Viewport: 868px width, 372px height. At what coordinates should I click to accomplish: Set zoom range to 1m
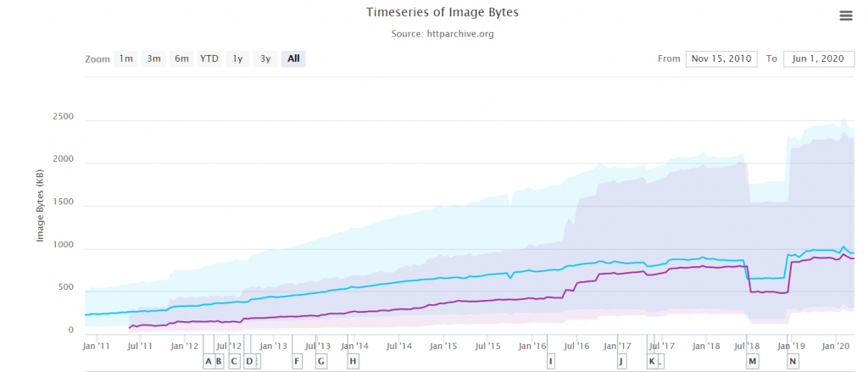125,58
